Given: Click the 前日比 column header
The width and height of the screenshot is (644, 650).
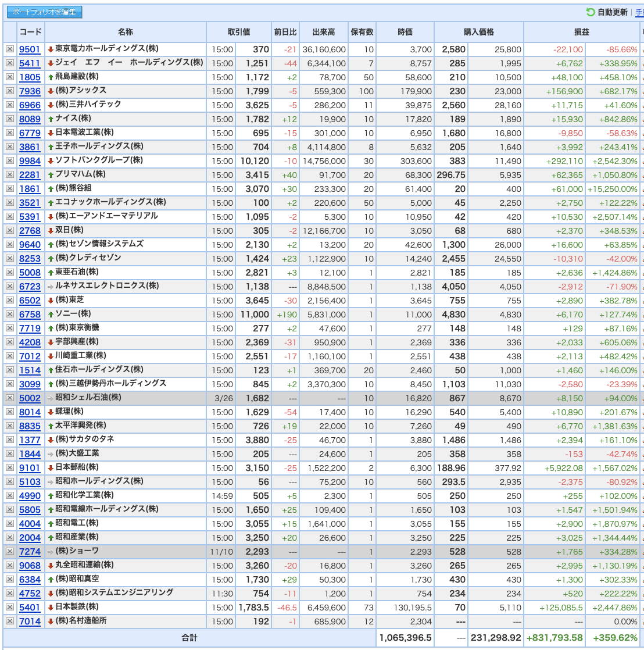Looking at the screenshot, I should click(x=285, y=32).
